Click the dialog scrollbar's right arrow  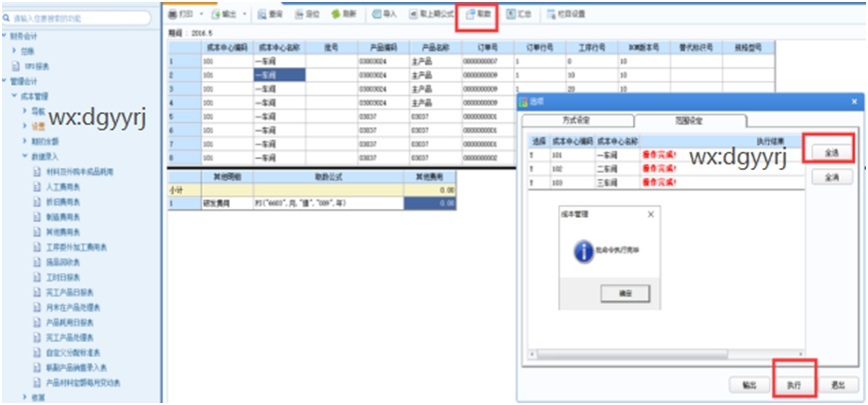pos(800,353)
